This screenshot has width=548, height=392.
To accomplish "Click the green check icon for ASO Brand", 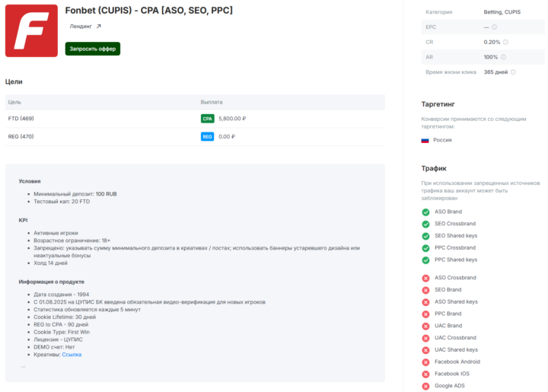I will coord(425,212).
